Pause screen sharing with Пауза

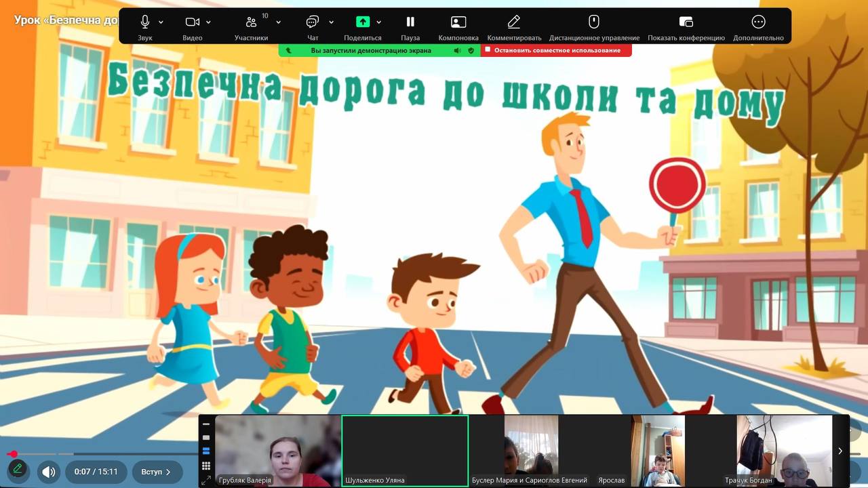click(410, 22)
